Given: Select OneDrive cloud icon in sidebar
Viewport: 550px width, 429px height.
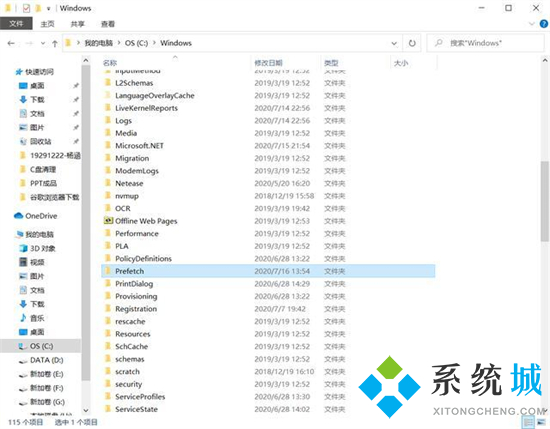Looking at the screenshot, I should (x=18, y=216).
